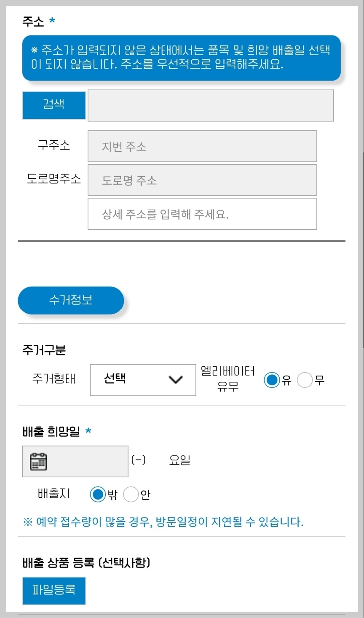
Task: Click the 배출 희망일 date selection box
Action: [75, 461]
